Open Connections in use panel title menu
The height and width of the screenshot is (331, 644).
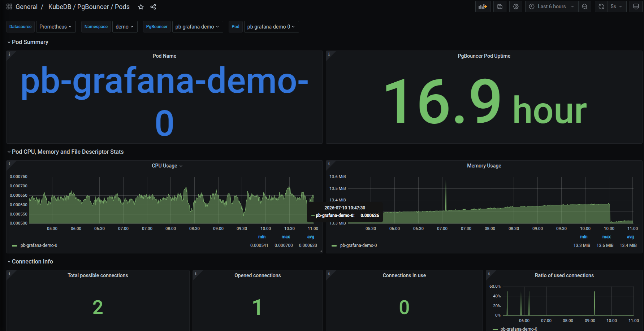click(404, 275)
